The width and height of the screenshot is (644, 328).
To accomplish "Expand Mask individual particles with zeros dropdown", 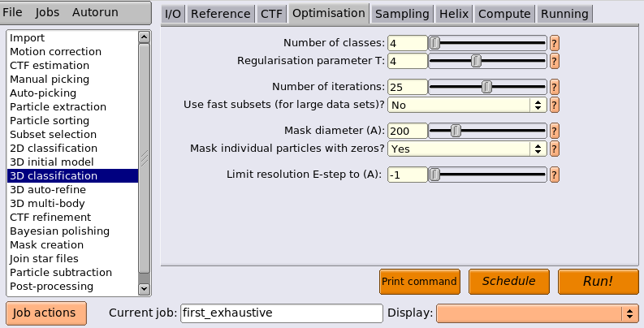I will (467, 149).
